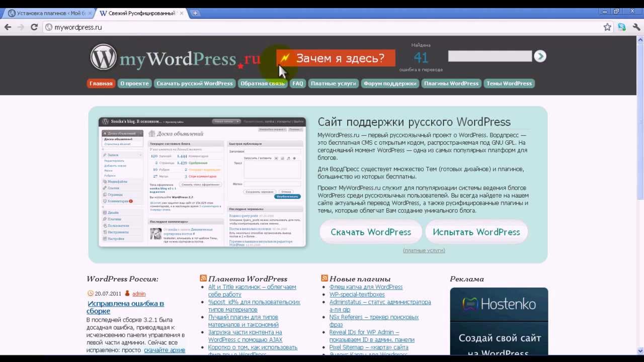Go forward with the browser forward arrow
This screenshot has height=362, width=644.
pyautogui.click(x=21, y=27)
